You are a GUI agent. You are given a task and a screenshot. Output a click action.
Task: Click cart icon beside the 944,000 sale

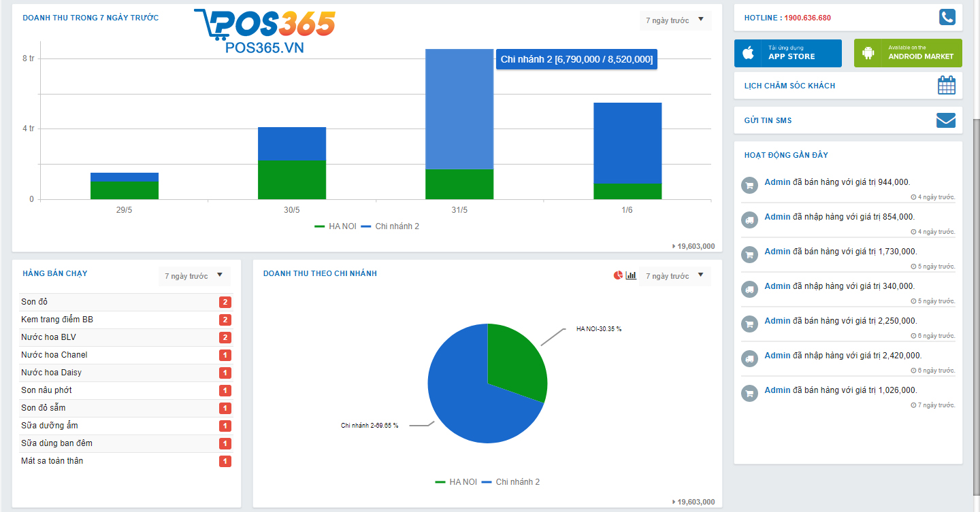click(749, 185)
